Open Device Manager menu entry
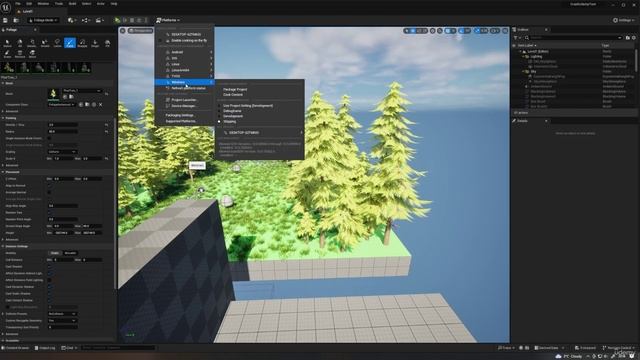This screenshot has width=640, height=360. pyautogui.click(x=184, y=106)
